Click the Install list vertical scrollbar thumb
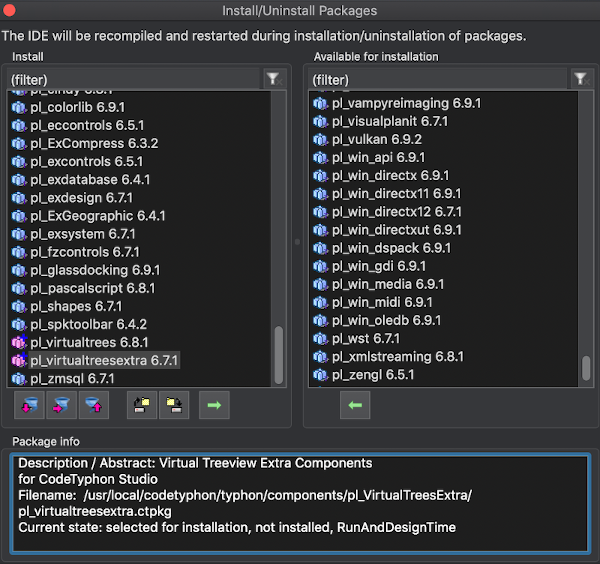 279,355
